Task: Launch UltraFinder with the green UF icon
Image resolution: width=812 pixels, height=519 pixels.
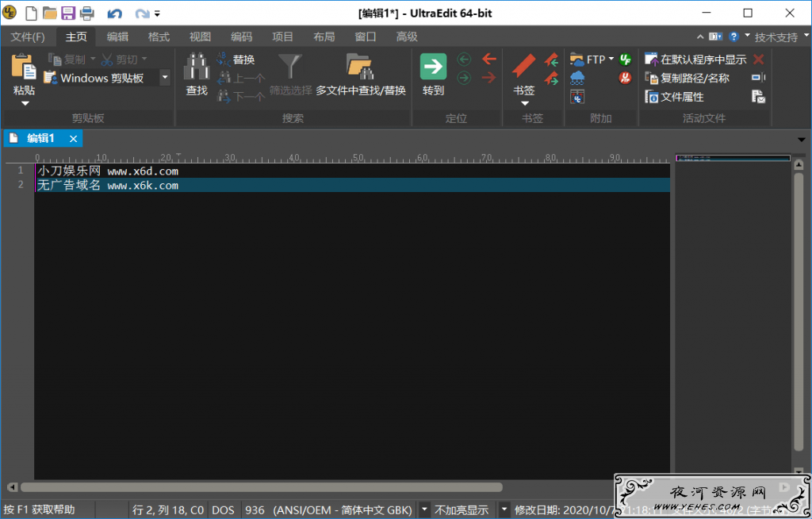Action: click(x=625, y=59)
